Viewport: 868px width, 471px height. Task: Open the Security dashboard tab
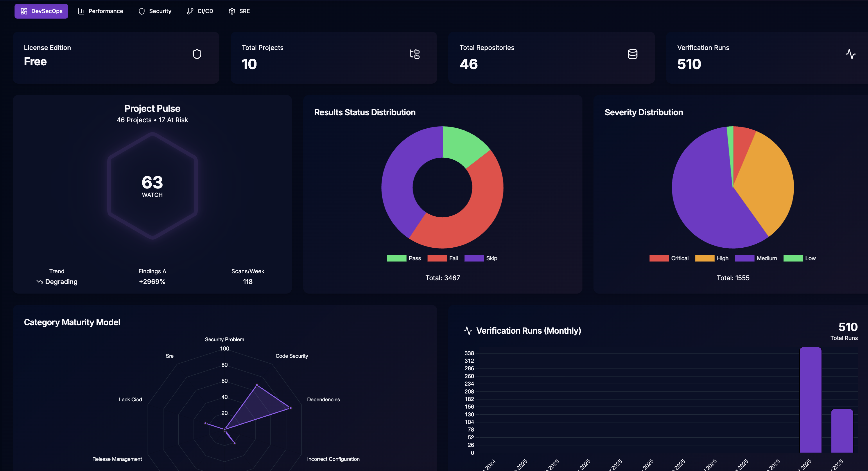pos(155,11)
